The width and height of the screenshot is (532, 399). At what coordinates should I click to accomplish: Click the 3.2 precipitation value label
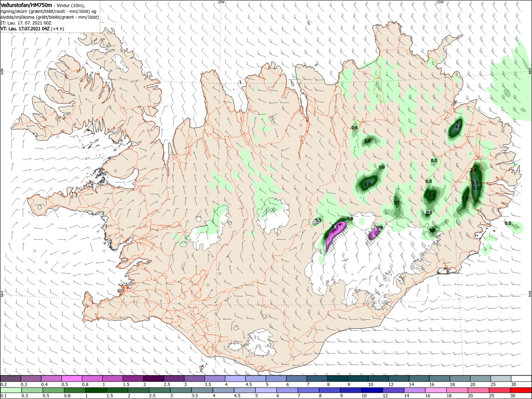click(476, 188)
